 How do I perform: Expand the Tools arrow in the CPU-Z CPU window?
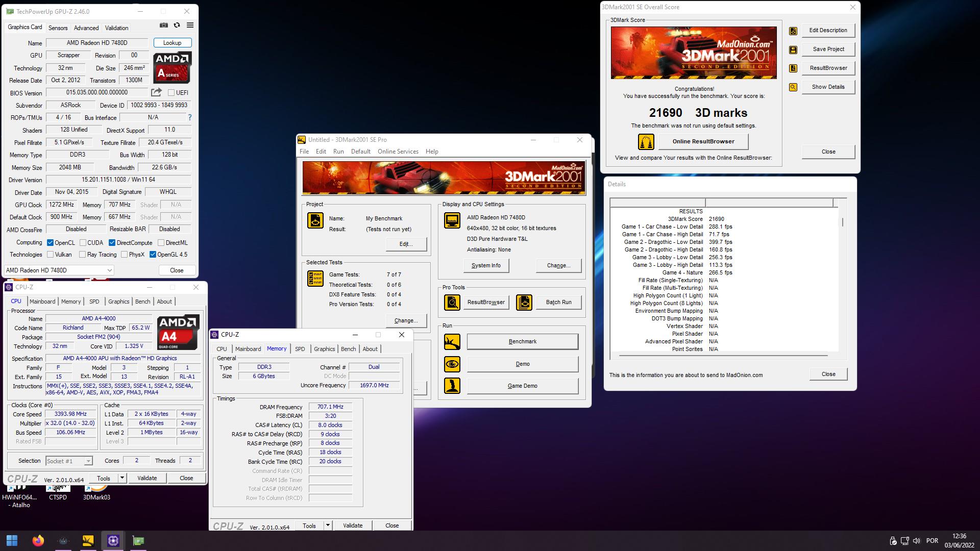click(122, 478)
